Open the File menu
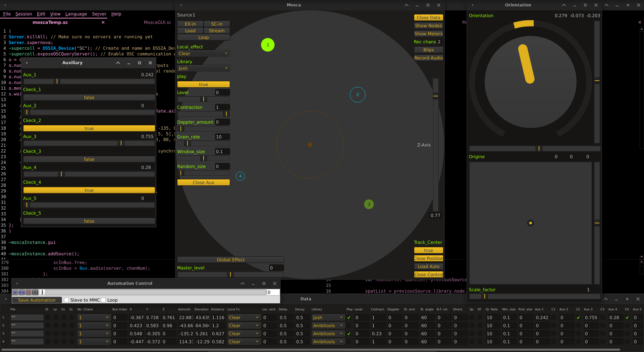This screenshot has width=644, height=352. tap(7, 14)
